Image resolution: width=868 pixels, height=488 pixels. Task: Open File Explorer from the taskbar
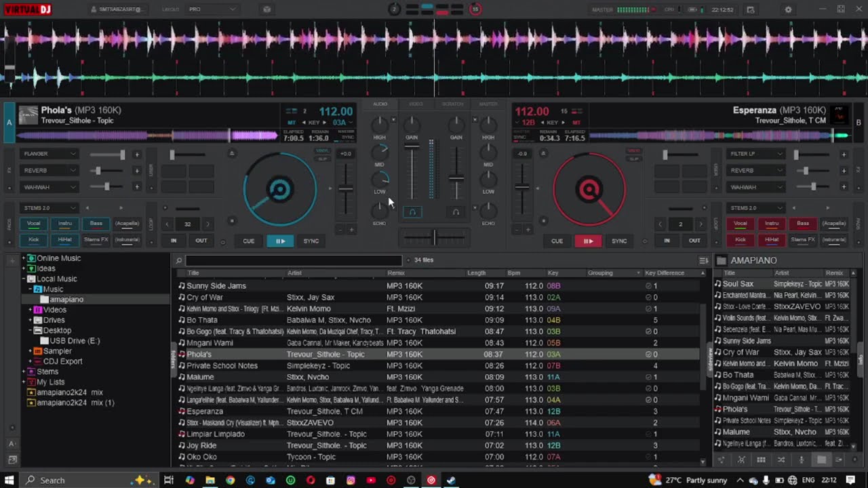(x=210, y=480)
